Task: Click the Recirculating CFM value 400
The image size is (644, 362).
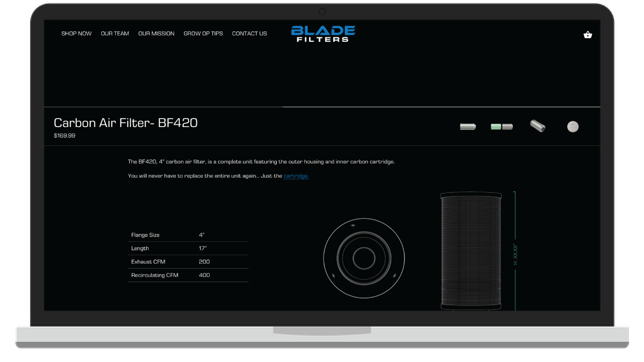Action: (204, 275)
